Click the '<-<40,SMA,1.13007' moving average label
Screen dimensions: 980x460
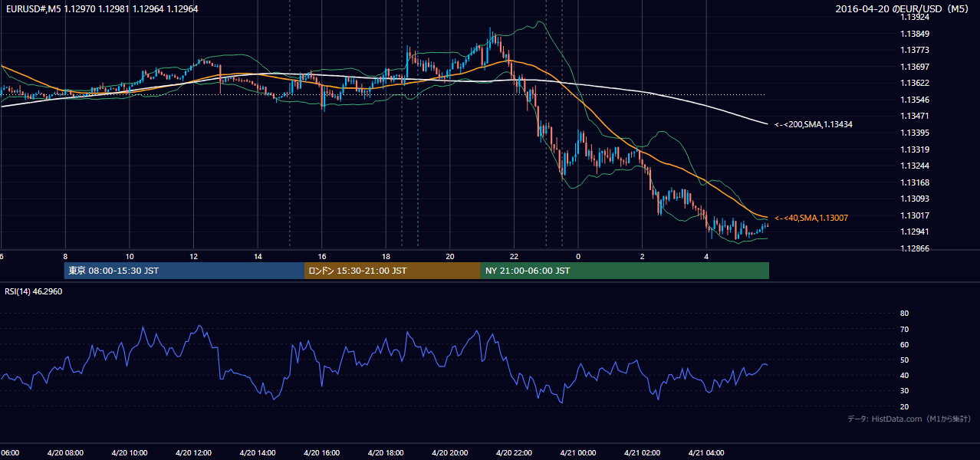coord(811,218)
